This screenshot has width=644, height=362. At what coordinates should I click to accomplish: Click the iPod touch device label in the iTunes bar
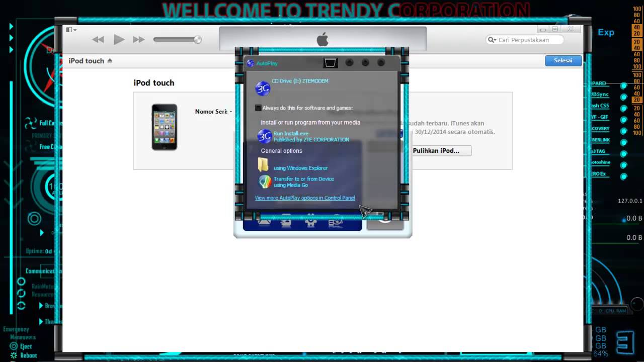click(x=86, y=61)
